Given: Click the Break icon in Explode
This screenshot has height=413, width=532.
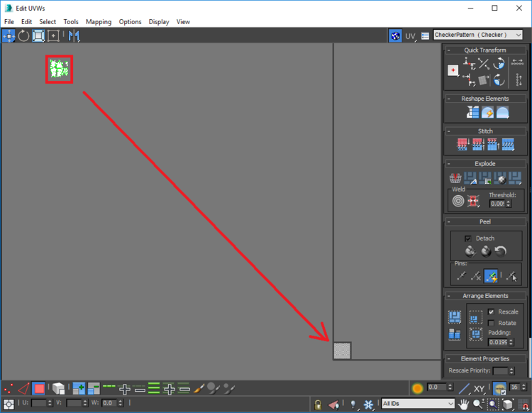Looking at the screenshot, I should (x=455, y=178).
